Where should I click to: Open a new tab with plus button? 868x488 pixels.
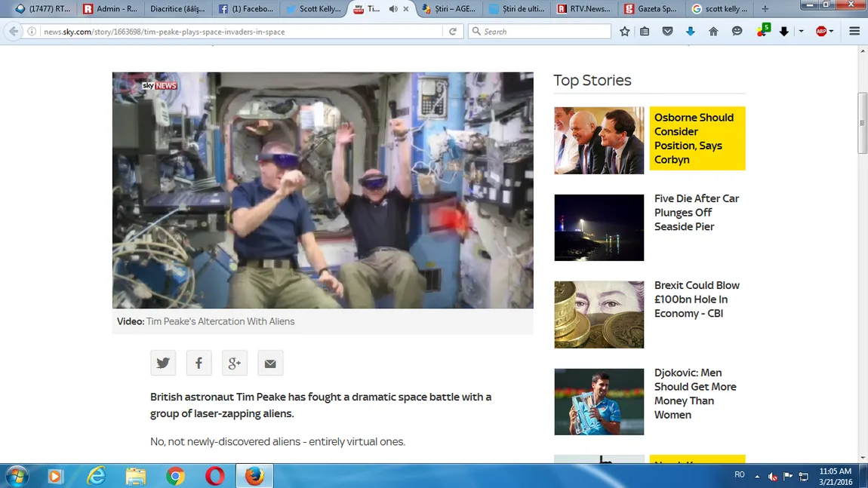765,9
